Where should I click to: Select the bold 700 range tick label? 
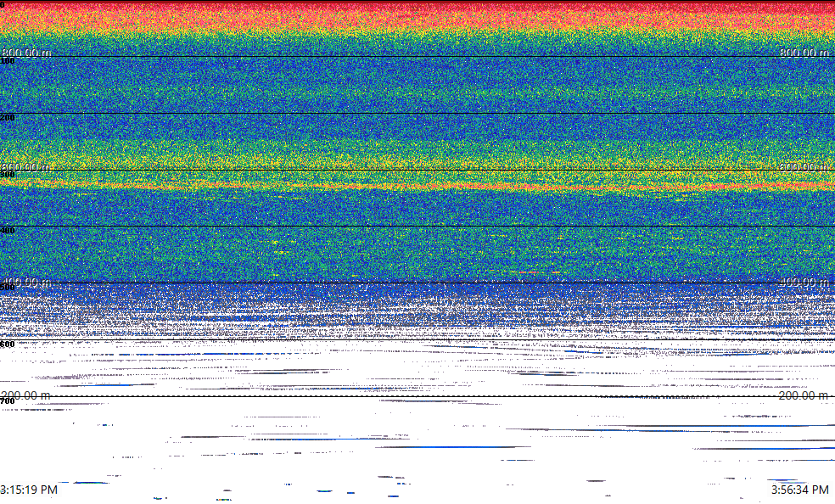pyautogui.click(x=8, y=401)
